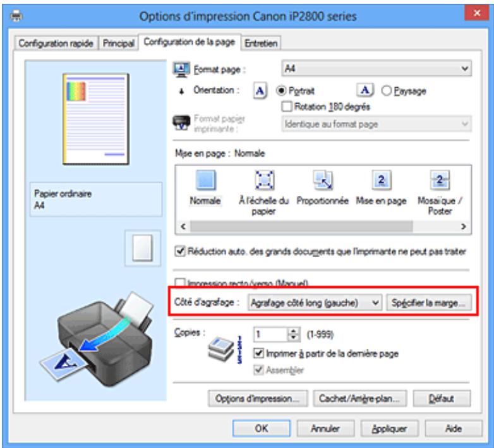Open the Entretien tab
Screen dimensions: 494x448
pyautogui.click(x=261, y=43)
